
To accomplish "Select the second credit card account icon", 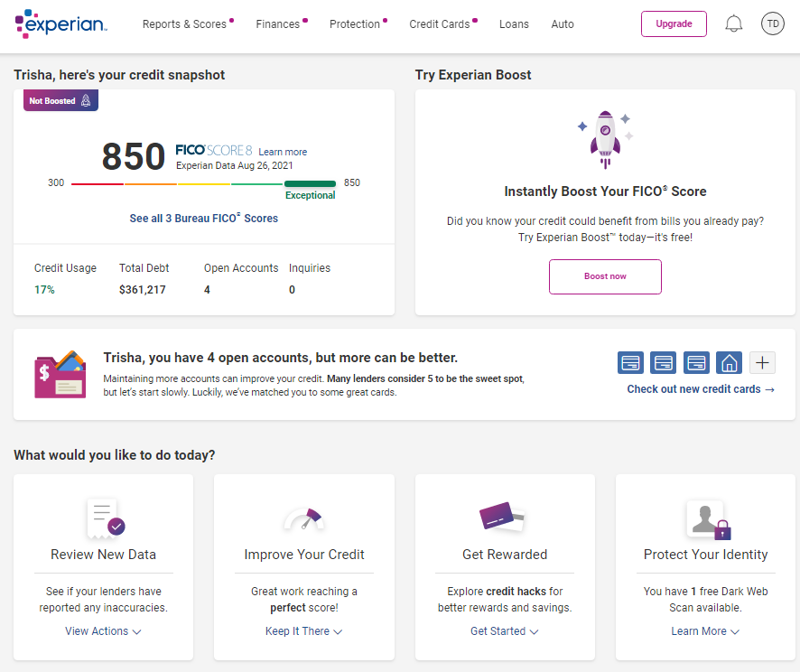I will (x=664, y=363).
